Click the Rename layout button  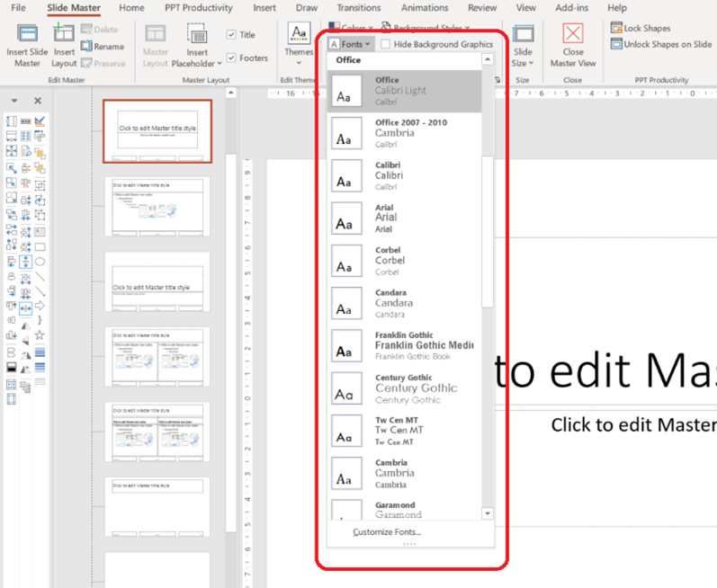click(103, 46)
